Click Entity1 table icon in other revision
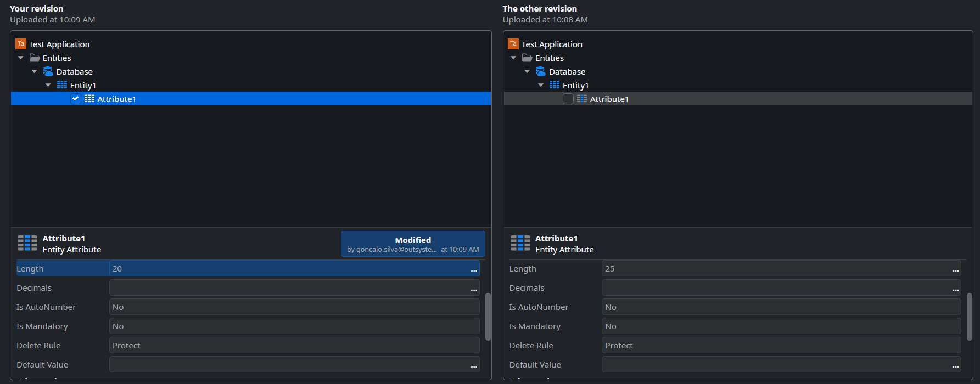980x384 pixels. tap(555, 85)
